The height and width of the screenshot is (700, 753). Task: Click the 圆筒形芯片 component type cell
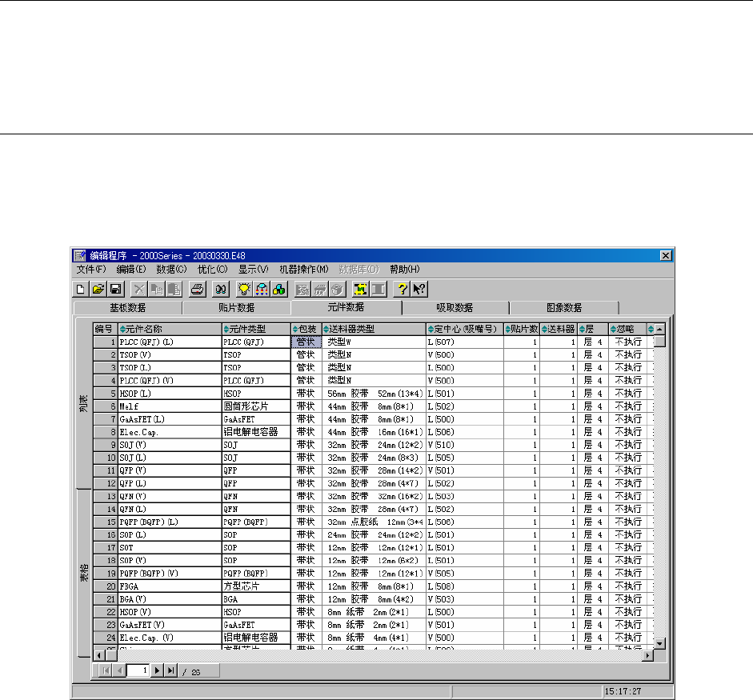[x=256, y=406]
